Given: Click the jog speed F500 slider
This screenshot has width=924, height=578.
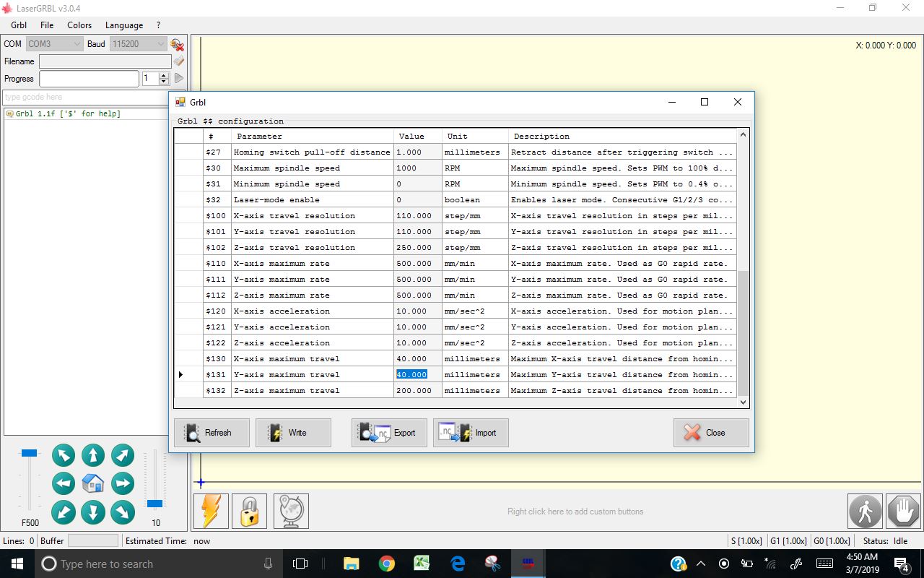Looking at the screenshot, I should [29, 453].
